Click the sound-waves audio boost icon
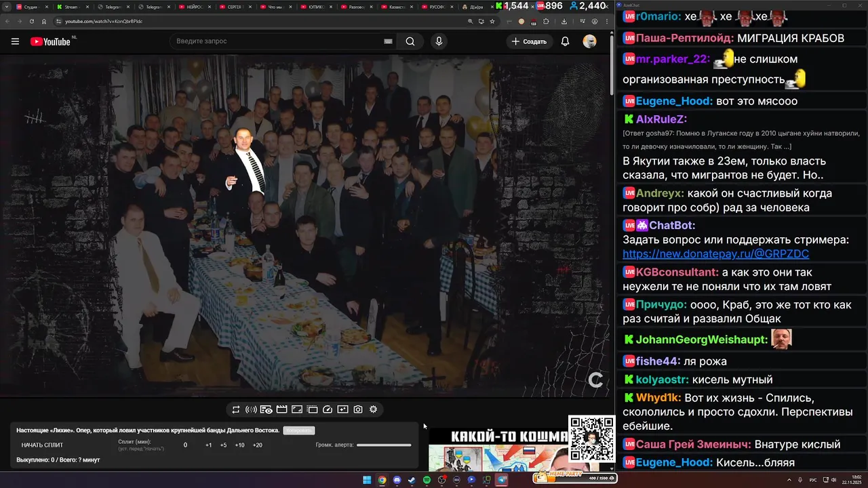This screenshot has height=488, width=868. pyautogui.click(x=251, y=409)
